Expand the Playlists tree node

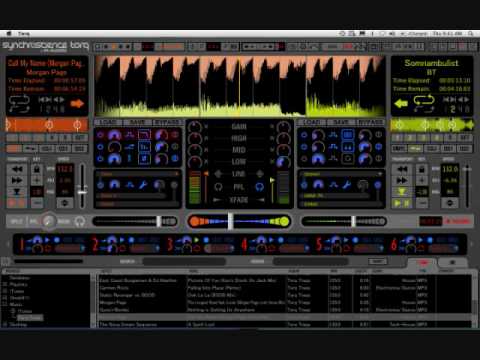pos(5,284)
